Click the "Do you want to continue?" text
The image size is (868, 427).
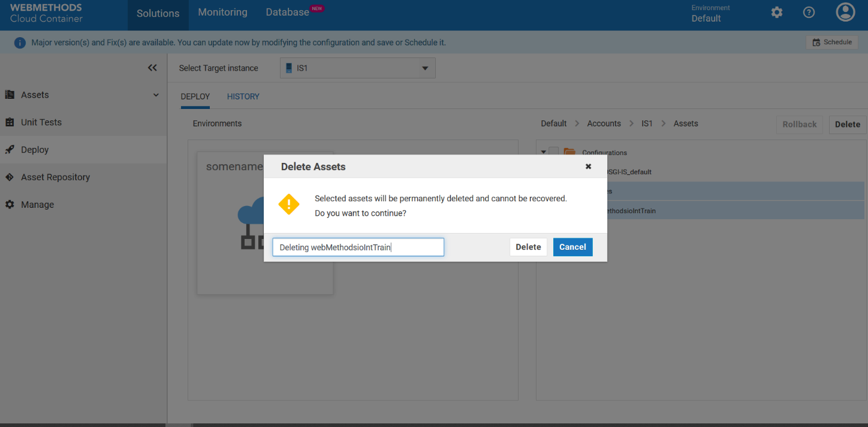(360, 213)
